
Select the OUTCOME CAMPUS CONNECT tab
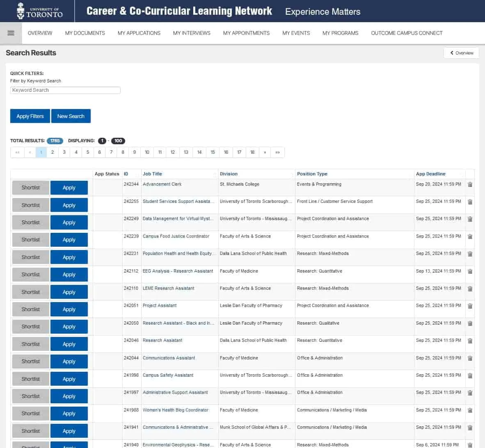click(407, 33)
